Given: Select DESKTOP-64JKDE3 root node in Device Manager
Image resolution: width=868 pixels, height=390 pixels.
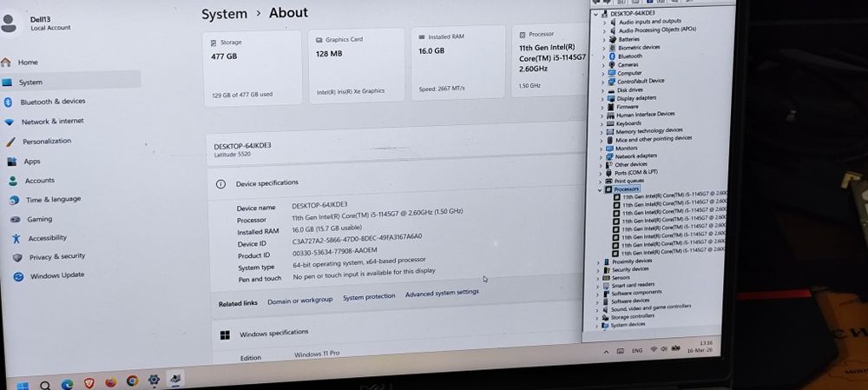Looking at the screenshot, I should pyautogui.click(x=633, y=13).
